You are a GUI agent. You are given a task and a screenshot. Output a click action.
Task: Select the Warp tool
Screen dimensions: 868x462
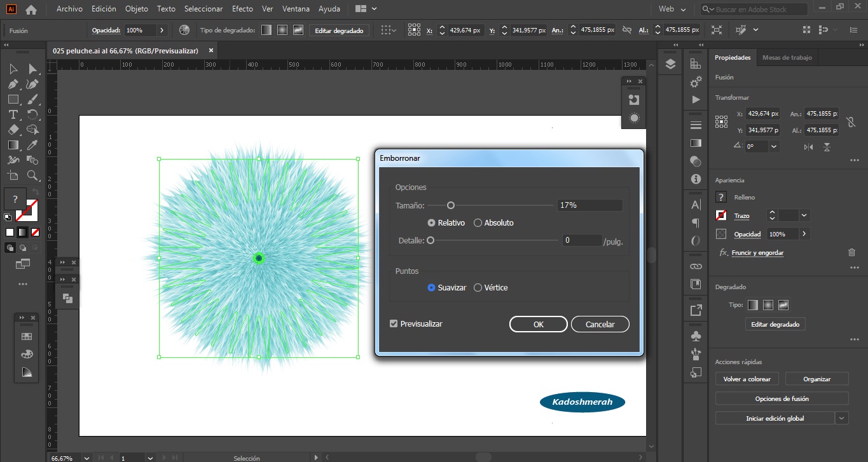click(x=13, y=160)
